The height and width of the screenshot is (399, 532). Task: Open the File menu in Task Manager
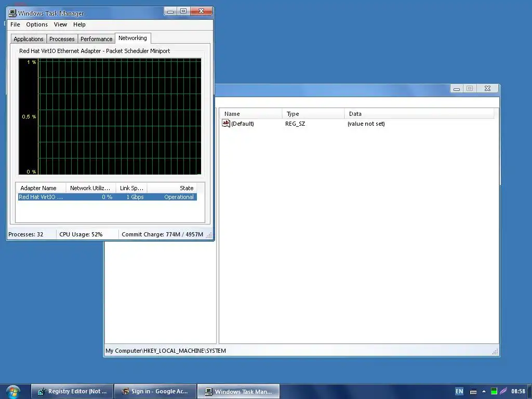(15, 24)
